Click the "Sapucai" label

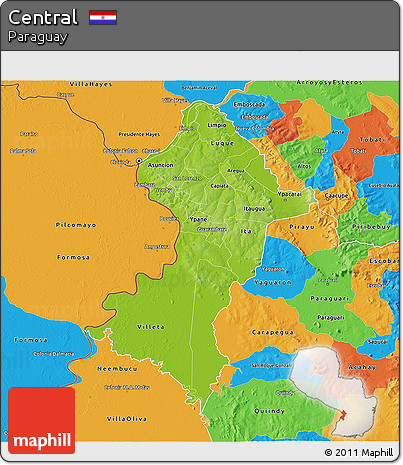click(378, 342)
